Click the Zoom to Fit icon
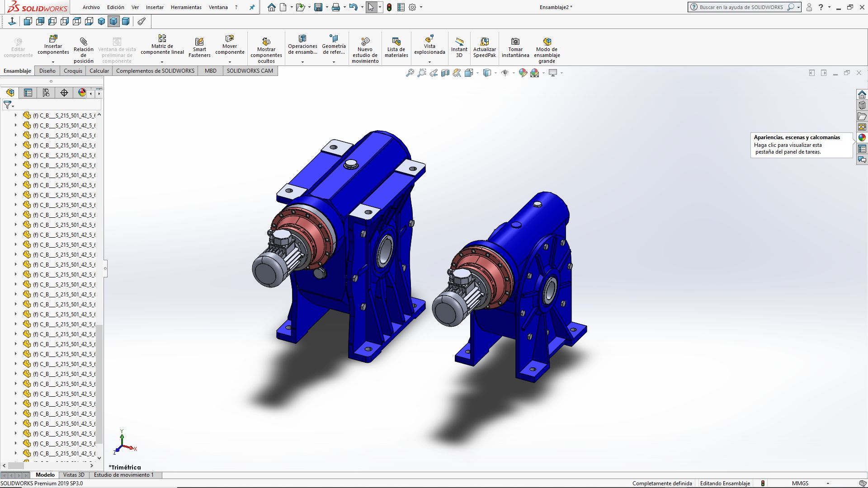Screen dimensions: 868x488 (x=410, y=73)
